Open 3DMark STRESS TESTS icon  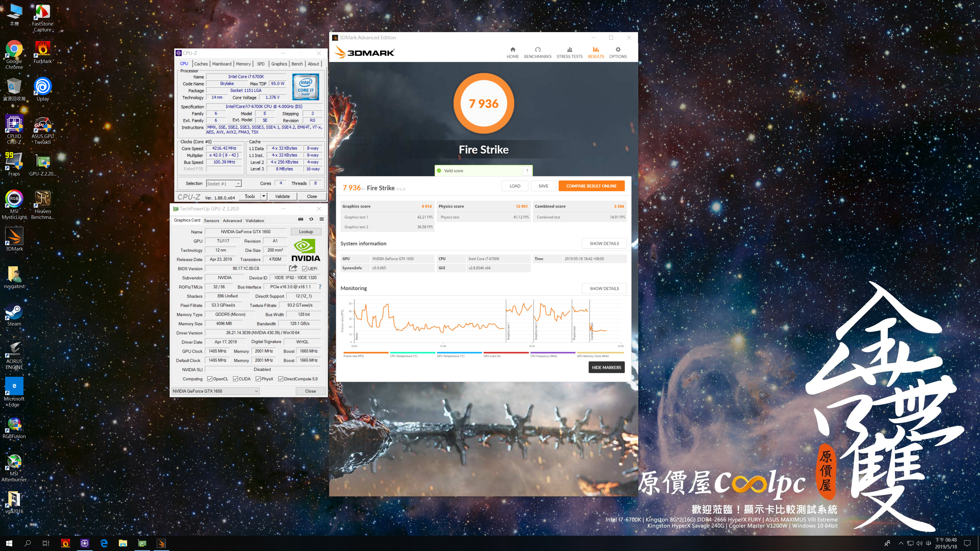coord(570,53)
